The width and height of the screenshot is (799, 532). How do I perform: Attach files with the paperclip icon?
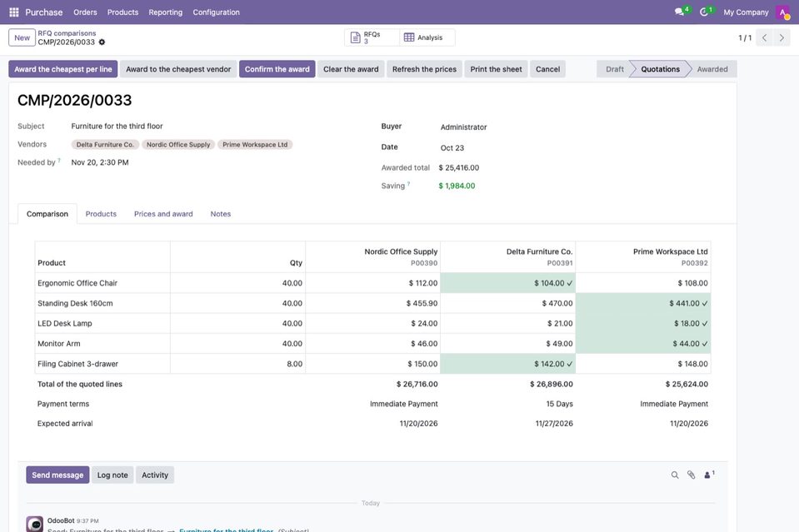point(691,475)
